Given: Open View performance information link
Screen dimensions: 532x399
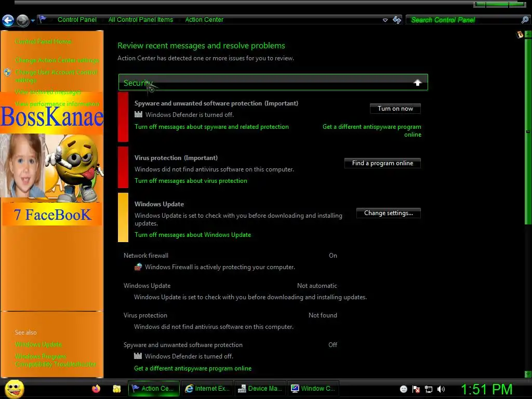Looking at the screenshot, I should tap(57, 104).
